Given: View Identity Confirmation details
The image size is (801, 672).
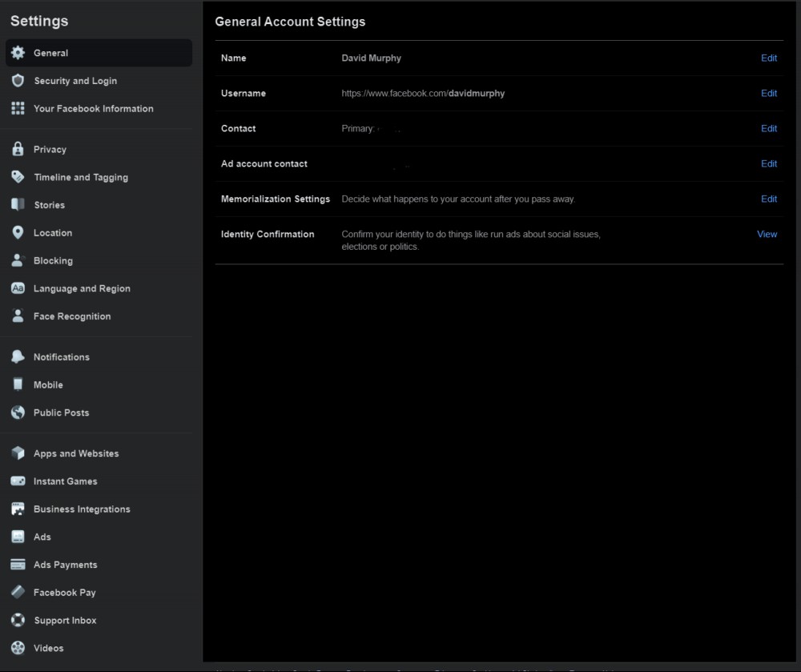Looking at the screenshot, I should coord(767,235).
